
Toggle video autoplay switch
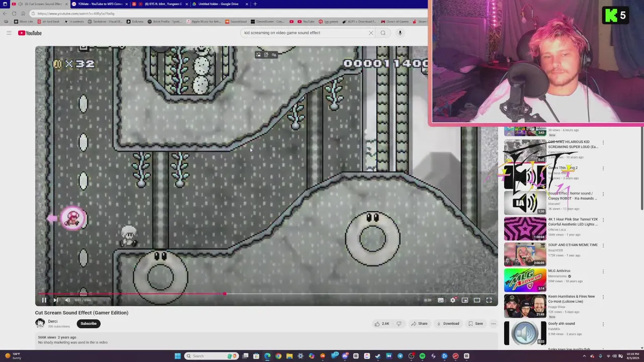428,300
